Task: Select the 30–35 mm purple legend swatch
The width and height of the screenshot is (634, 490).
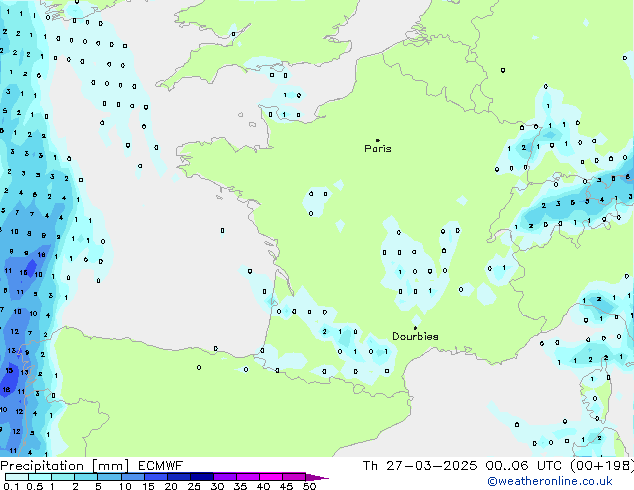Action: (x=224, y=477)
